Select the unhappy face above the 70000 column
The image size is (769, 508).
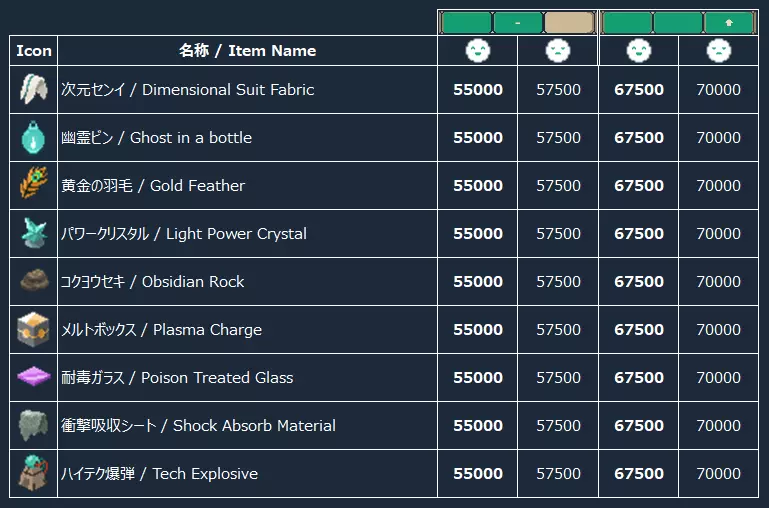click(718, 50)
